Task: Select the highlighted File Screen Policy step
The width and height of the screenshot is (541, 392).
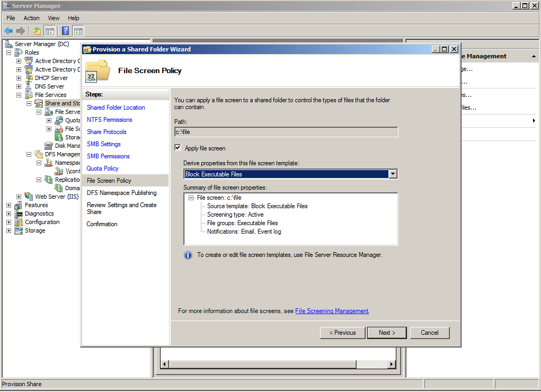Action: click(x=125, y=181)
